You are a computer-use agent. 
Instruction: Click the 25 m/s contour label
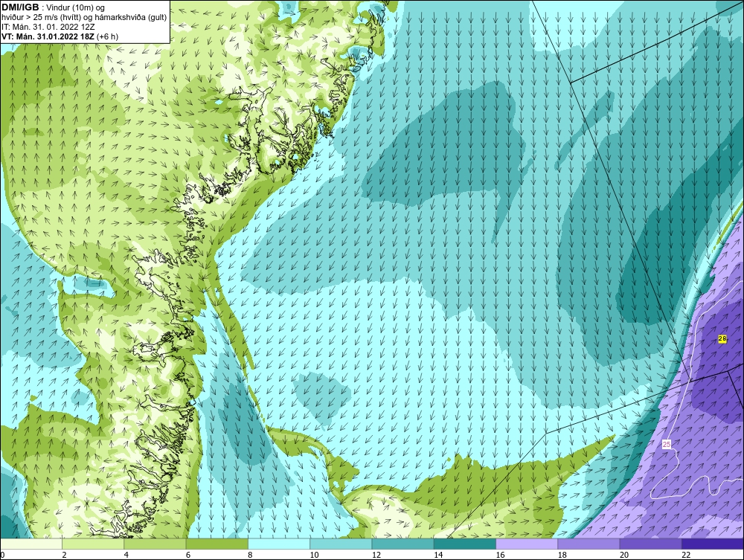pos(667,444)
